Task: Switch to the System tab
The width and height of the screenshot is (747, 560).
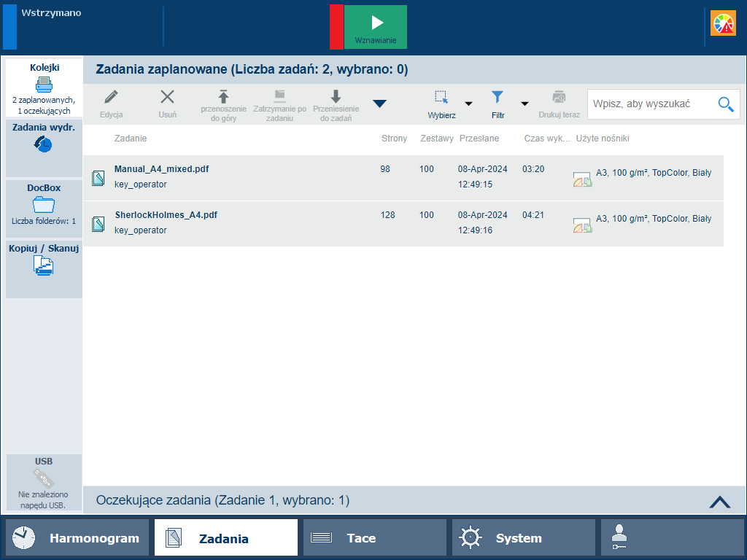Action: [x=524, y=538]
